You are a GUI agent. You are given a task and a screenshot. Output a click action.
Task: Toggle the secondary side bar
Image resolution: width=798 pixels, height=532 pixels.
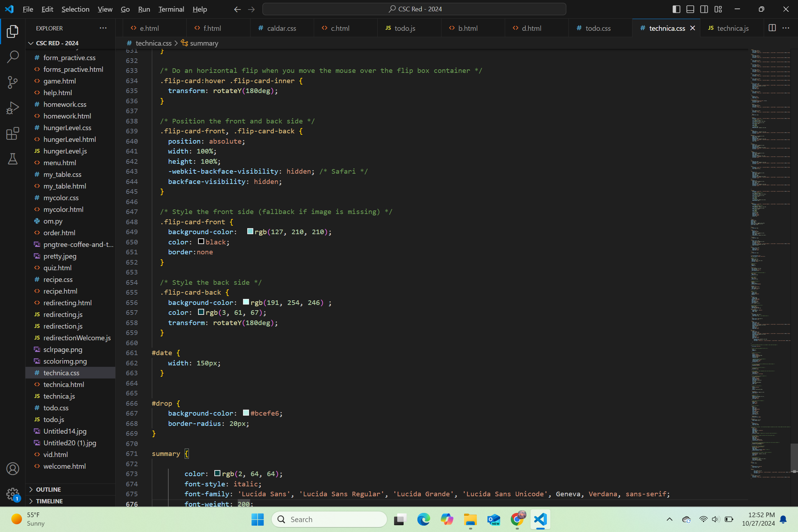704,9
